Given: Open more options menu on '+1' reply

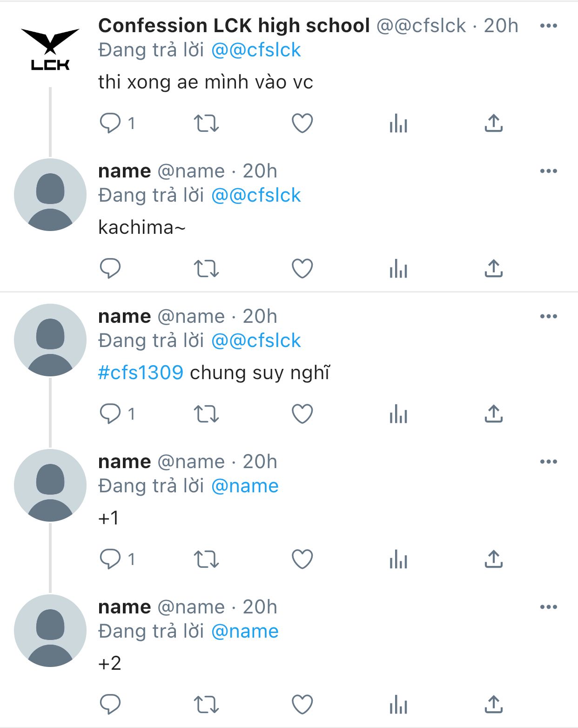Looking at the screenshot, I should [548, 462].
